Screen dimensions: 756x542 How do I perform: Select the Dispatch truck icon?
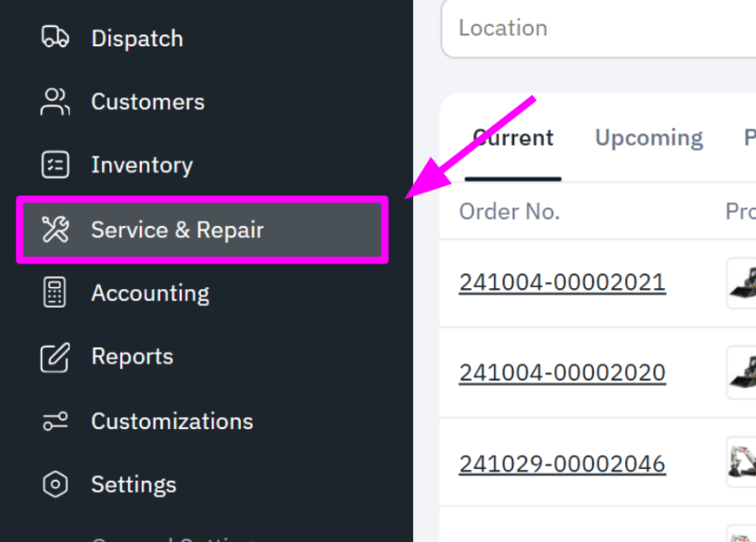click(x=55, y=38)
